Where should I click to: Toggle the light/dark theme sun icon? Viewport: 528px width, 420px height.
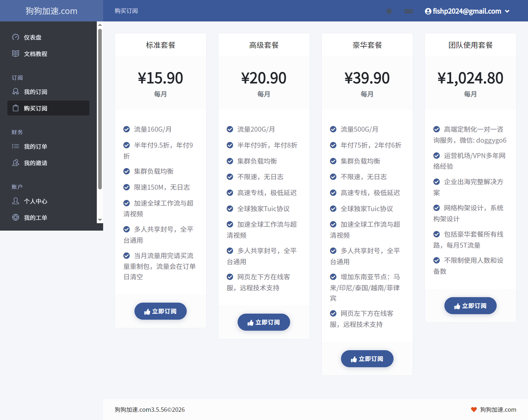[x=389, y=11]
